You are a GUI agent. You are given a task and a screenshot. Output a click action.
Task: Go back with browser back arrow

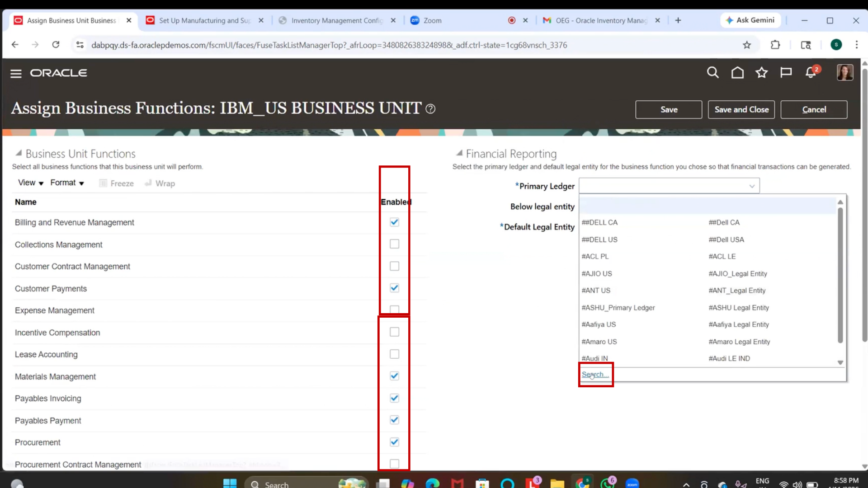(x=15, y=45)
